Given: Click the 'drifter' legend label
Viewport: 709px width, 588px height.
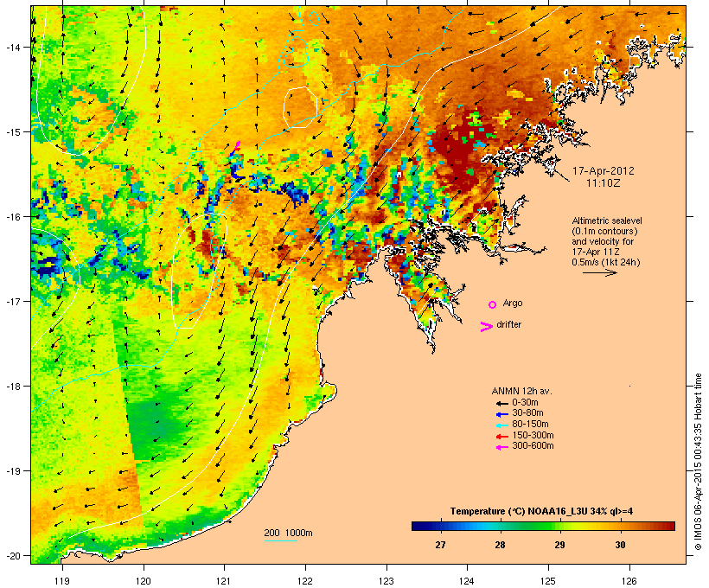Looking at the screenshot, I should [508, 324].
